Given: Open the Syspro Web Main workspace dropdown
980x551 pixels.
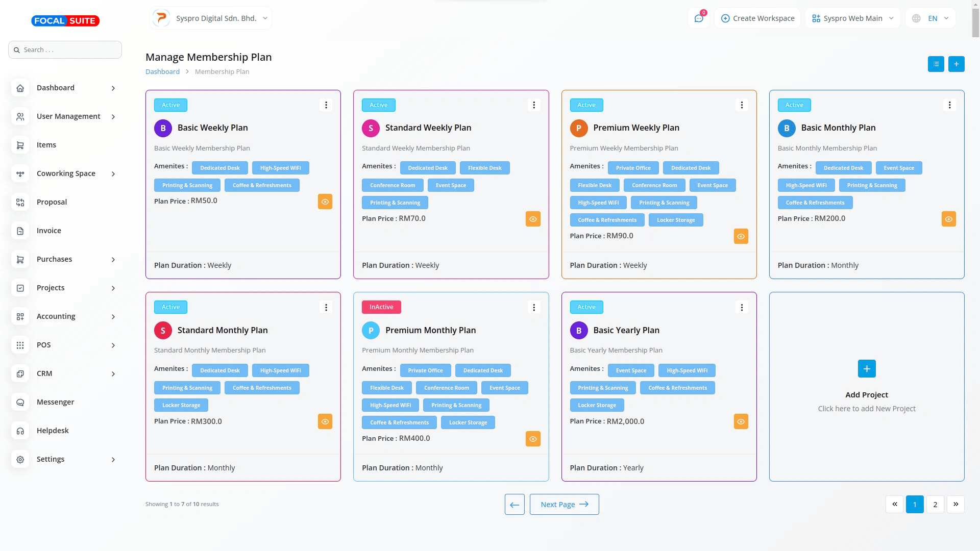Looking at the screenshot, I should tap(852, 18).
